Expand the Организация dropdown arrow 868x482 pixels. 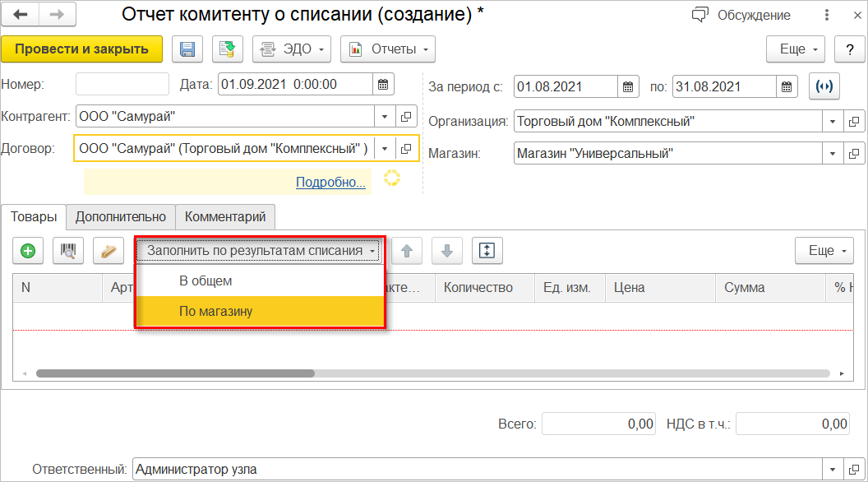[833, 122]
